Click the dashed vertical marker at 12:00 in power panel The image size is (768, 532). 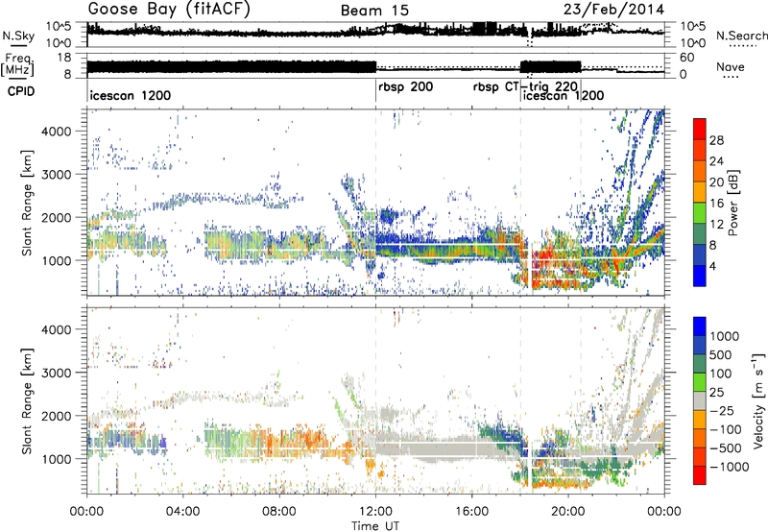[x=375, y=203]
